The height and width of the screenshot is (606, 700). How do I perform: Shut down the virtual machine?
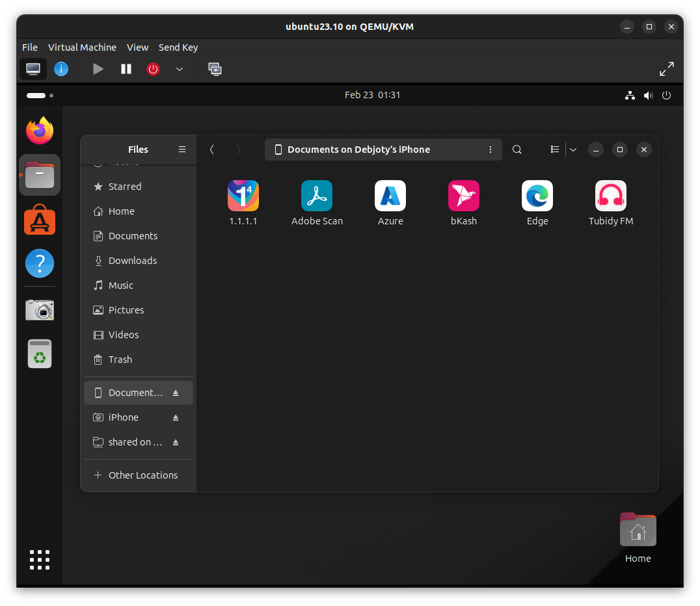click(x=153, y=69)
